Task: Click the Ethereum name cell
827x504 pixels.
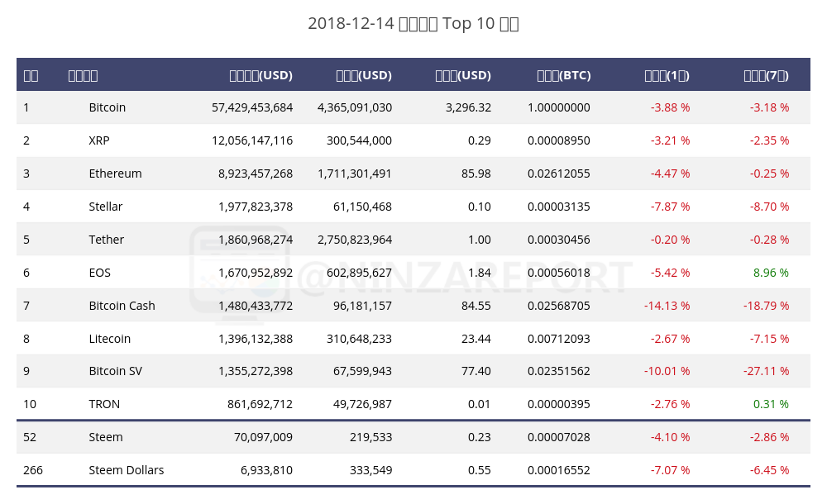Action: pos(115,174)
